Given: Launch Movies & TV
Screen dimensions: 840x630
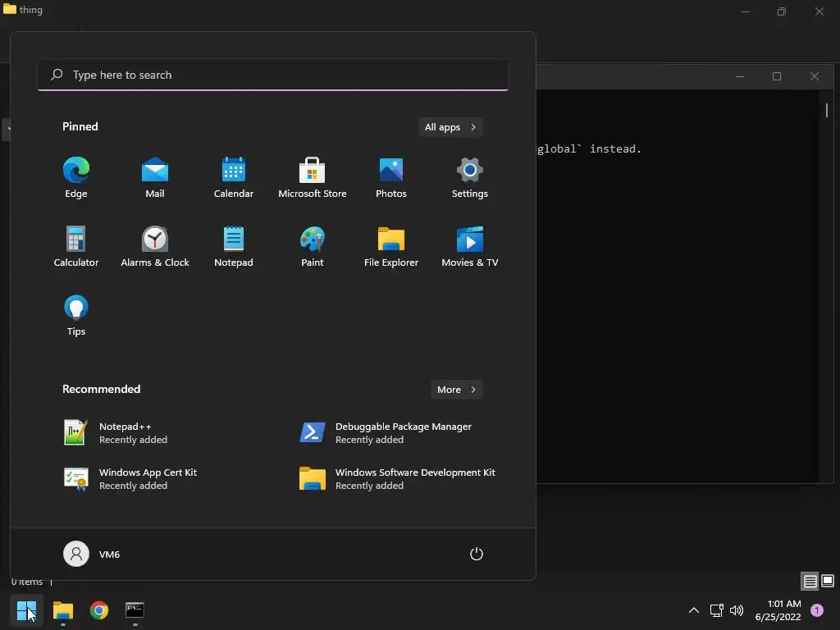Looking at the screenshot, I should (470, 246).
